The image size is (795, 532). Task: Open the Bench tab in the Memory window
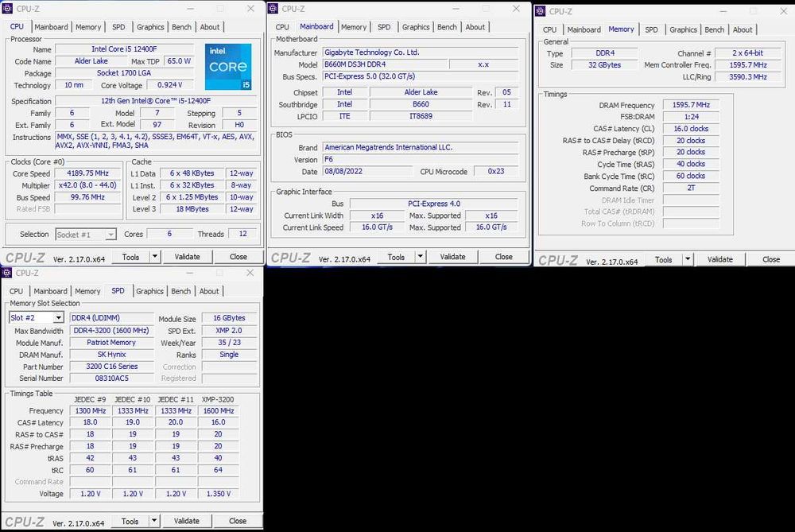715,30
